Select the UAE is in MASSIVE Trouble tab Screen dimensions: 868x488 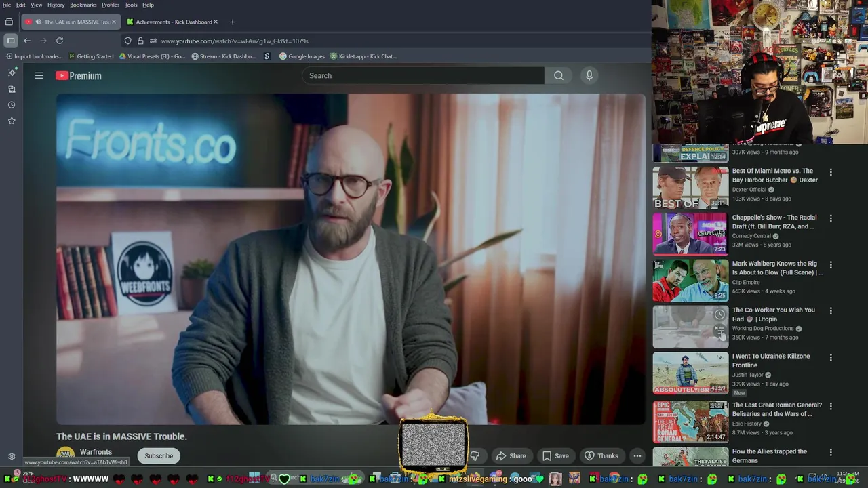70,22
